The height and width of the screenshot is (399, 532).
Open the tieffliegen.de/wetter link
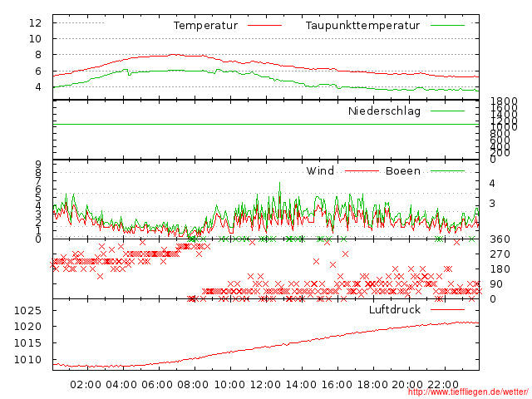click(468, 392)
